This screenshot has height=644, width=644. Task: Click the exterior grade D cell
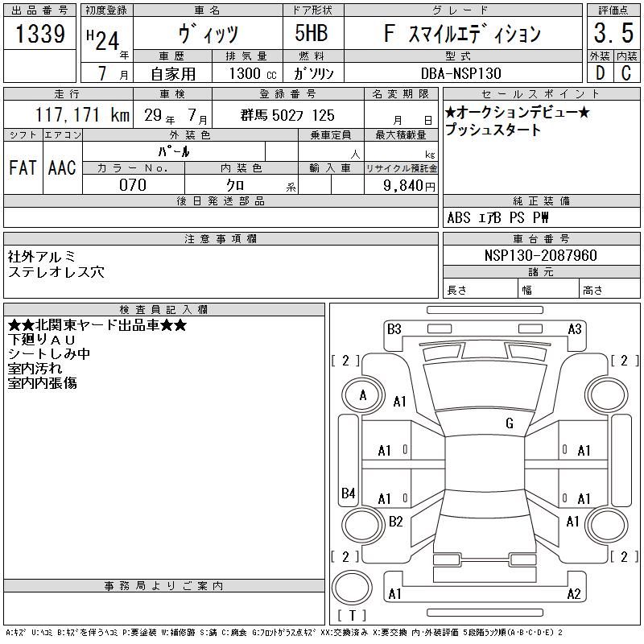tap(598, 72)
